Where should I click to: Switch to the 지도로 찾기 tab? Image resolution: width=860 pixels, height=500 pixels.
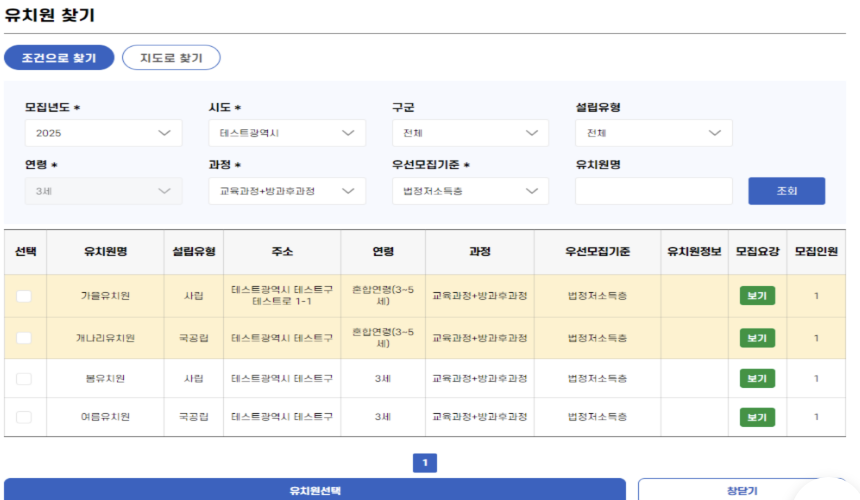point(171,58)
